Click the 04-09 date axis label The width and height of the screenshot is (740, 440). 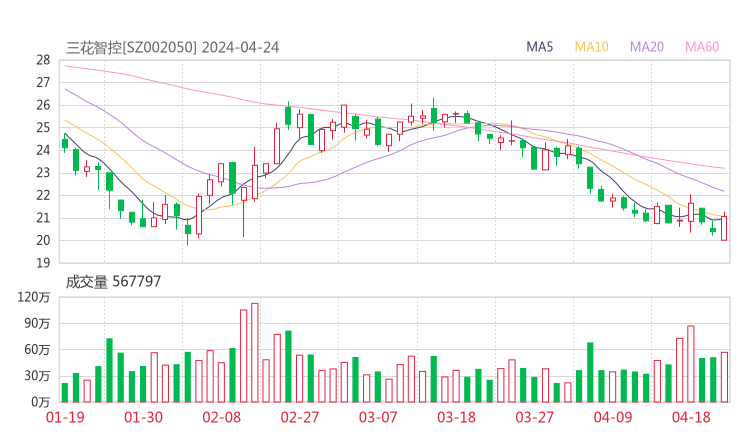click(613, 417)
